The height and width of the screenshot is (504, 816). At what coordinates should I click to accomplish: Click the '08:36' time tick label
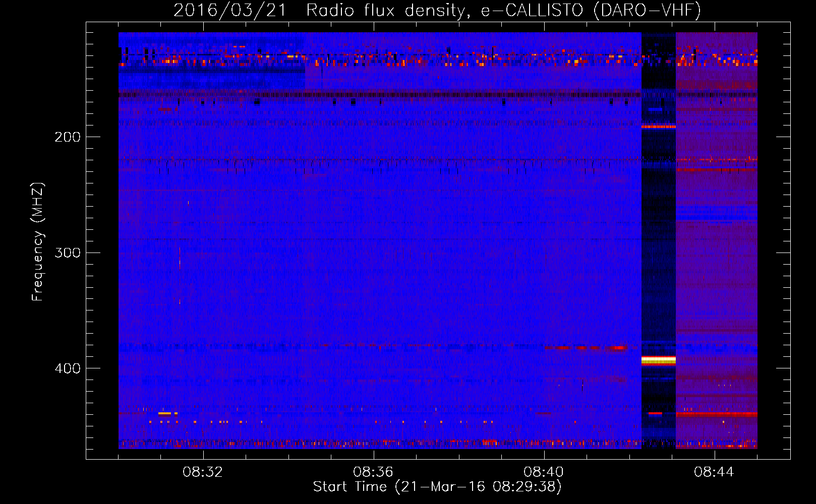tap(373, 472)
